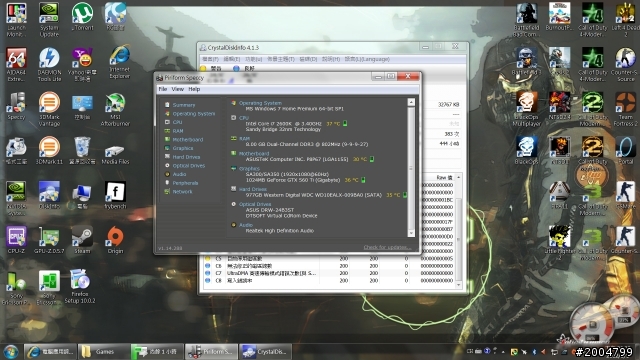The height and width of the screenshot is (360, 640).
Task: Click Check for updates link in Speccy
Action: [387, 247]
